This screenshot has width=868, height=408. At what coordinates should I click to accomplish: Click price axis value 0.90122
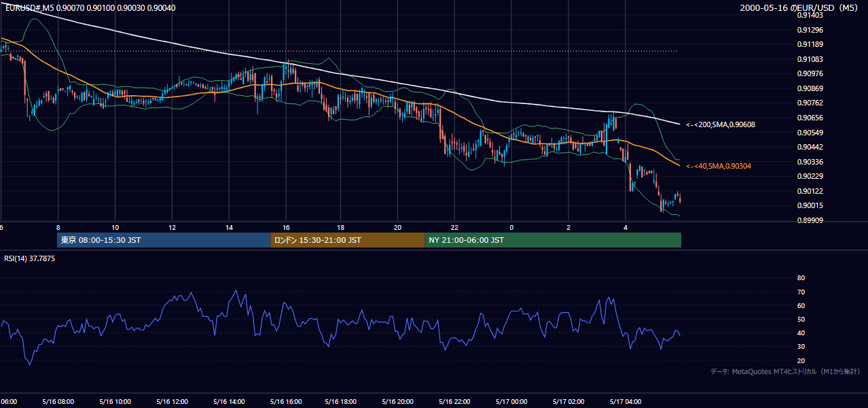(x=811, y=191)
